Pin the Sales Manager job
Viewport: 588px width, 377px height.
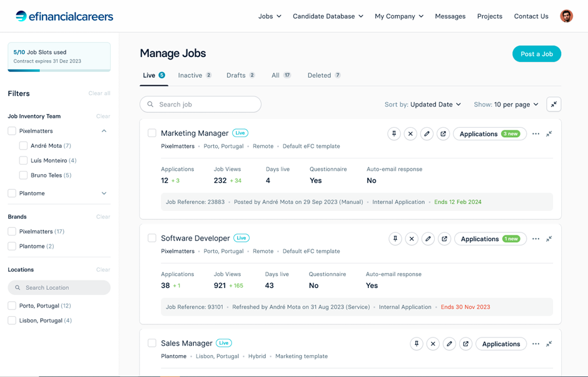(x=417, y=344)
